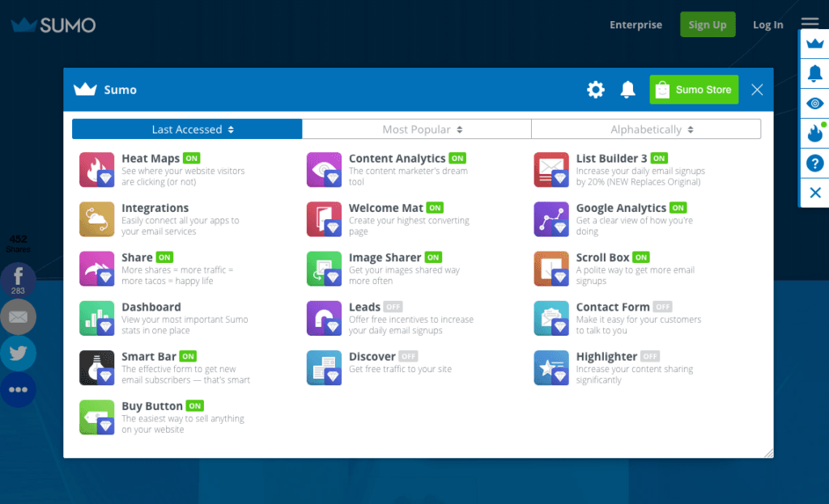This screenshot has width=829, height=504.
Task: Sort by Last Accessed tab
Action: point(187,129)
